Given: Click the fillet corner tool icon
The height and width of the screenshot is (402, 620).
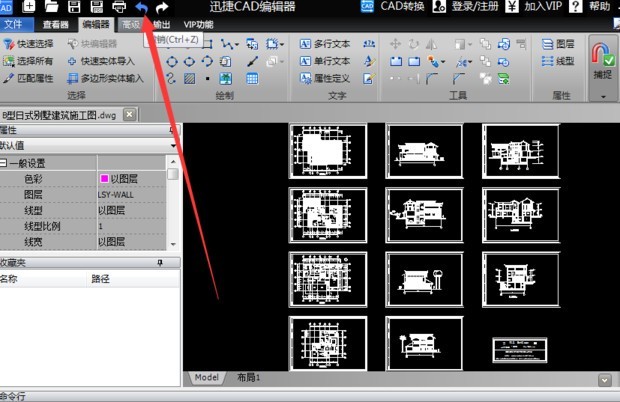Looking at the screenshot, I should [x=432, y=79].
